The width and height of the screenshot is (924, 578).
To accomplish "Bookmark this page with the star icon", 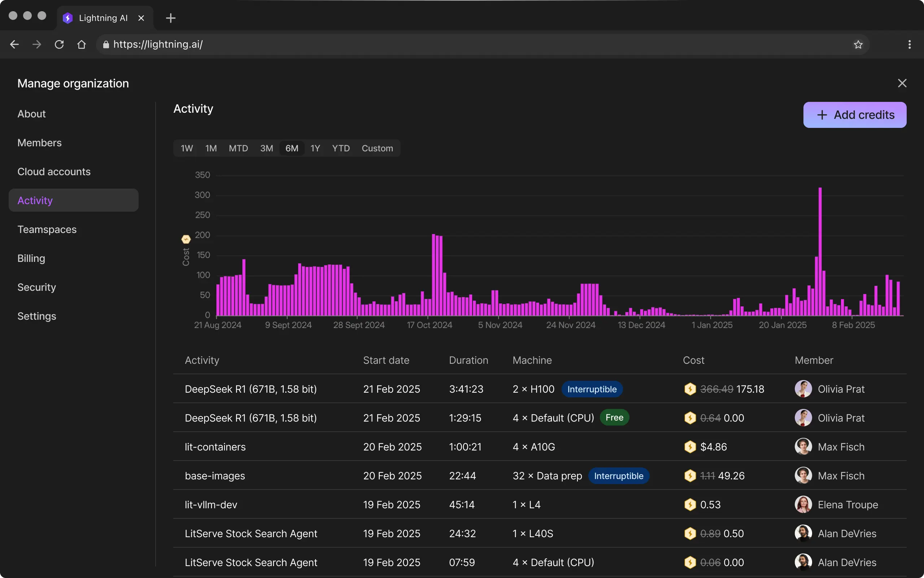I will pyautogui.click(x=858, y=44).
